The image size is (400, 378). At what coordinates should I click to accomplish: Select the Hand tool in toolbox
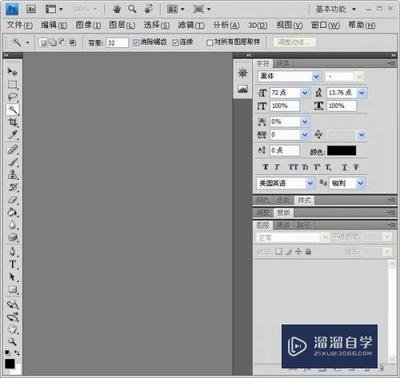(x=12, y=329)
